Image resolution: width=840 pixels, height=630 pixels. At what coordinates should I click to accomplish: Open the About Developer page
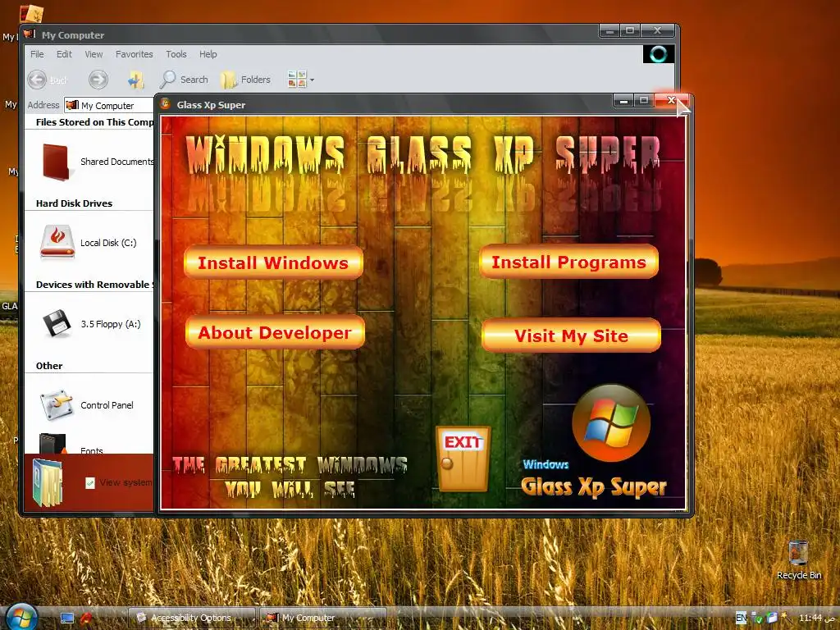click(x=275, y=333)
